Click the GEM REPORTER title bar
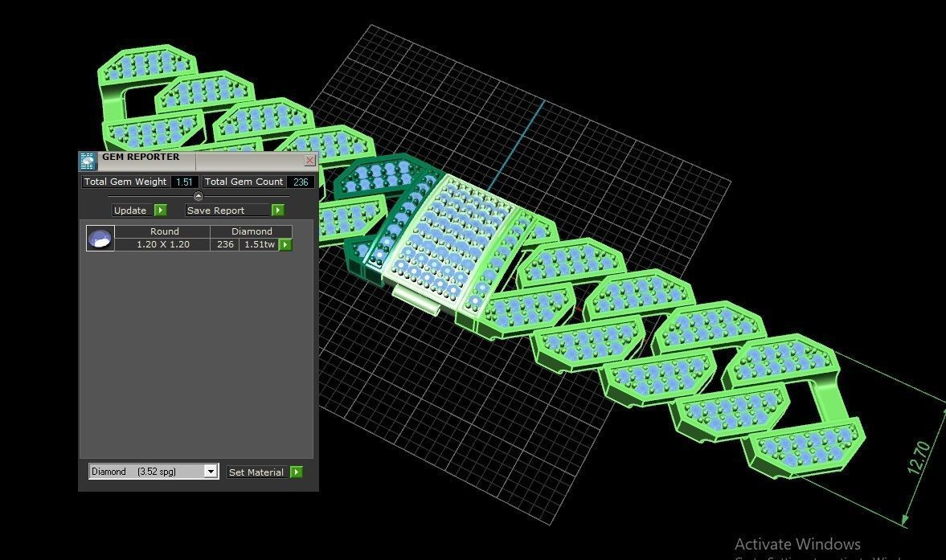Screen dimensions: 946x560 [x=197, y=161]
